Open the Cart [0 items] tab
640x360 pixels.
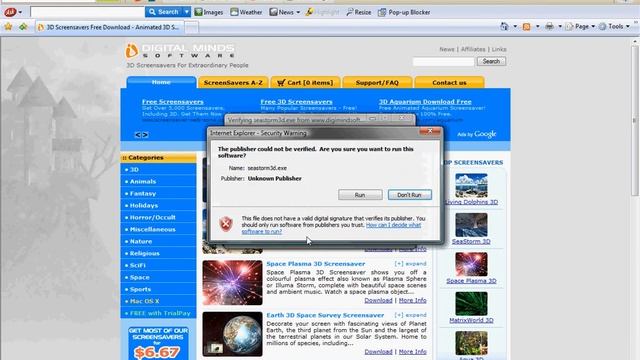point(305,82)
